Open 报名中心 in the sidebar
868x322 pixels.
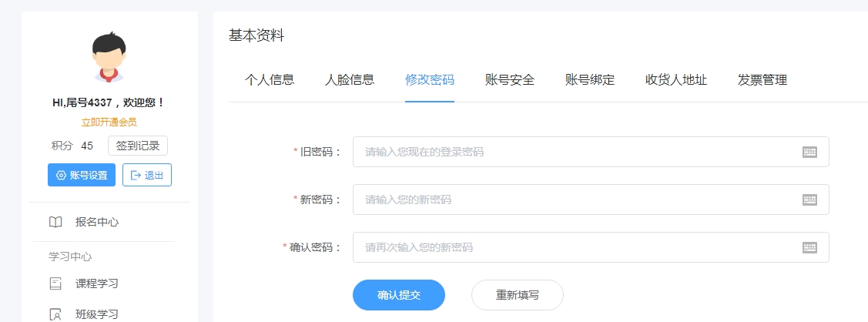coord(97,223)
